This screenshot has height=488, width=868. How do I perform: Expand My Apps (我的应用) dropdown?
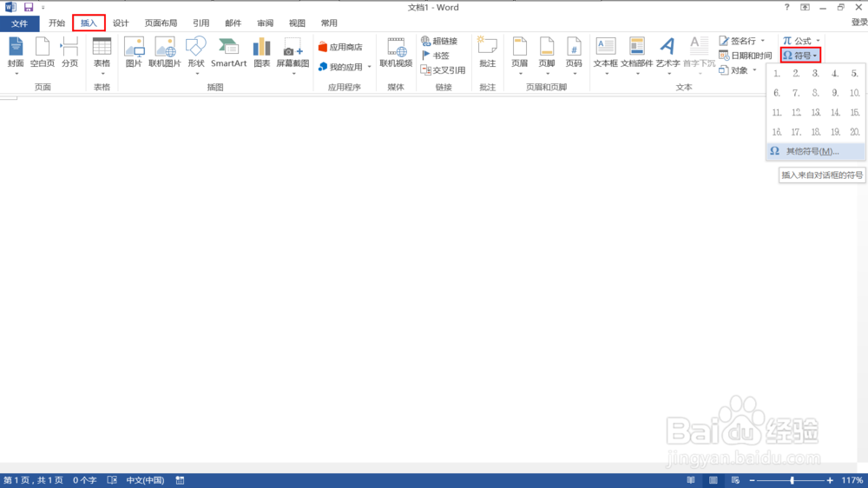[369, 67]
